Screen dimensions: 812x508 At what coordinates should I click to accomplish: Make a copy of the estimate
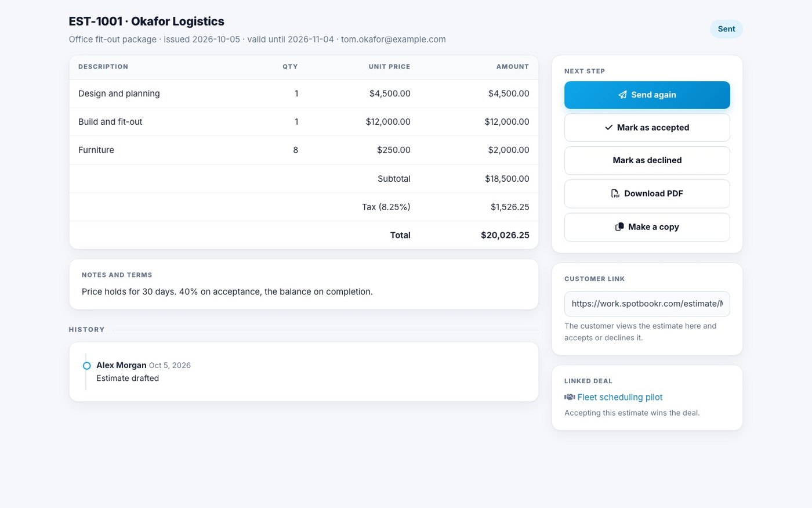(647, 227)
